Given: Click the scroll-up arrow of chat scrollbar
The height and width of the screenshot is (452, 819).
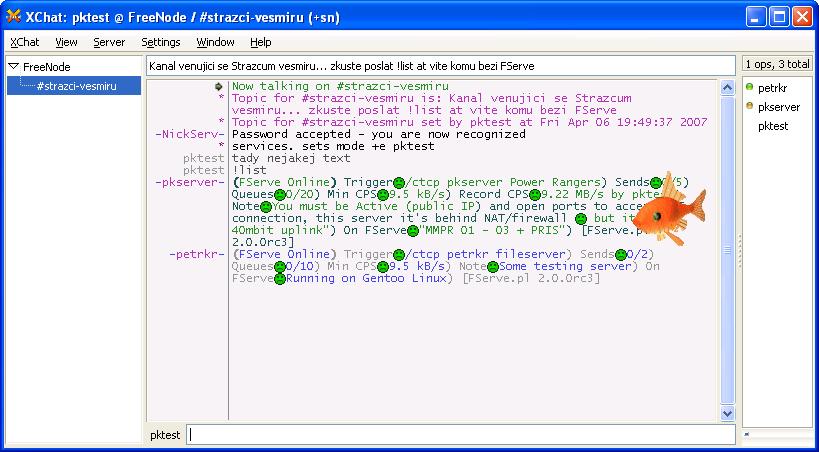Looking at the screenshot, I should tap(728, 87).
